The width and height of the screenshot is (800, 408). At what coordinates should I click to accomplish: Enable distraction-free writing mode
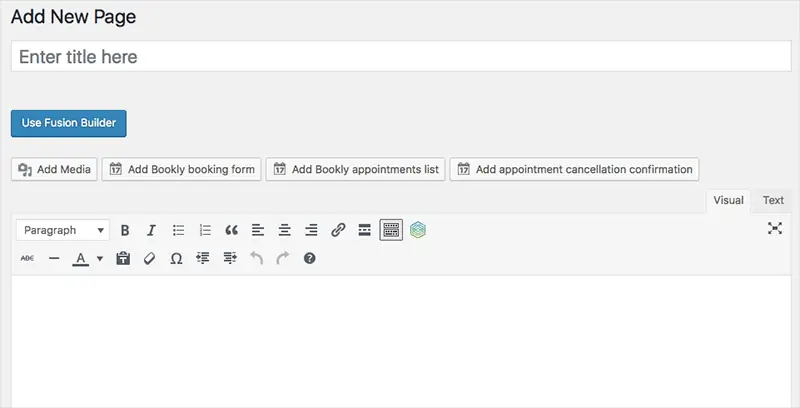pos(774,228)
